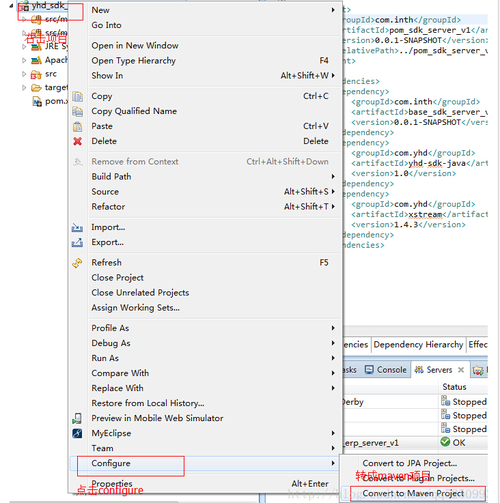The height and width of the screenshot is (503, 500).
Task: Click the MyEclipse logo icon
Action: point(77,433)
